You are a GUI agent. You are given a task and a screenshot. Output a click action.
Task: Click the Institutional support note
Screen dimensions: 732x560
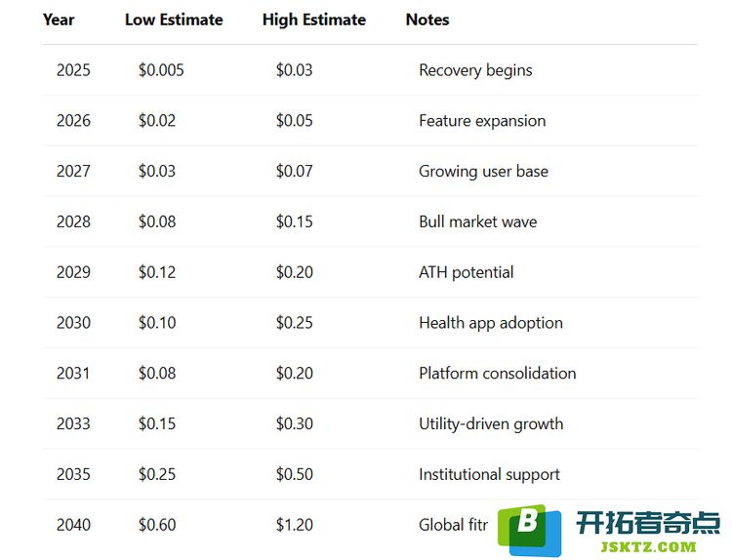click(489, 474)
